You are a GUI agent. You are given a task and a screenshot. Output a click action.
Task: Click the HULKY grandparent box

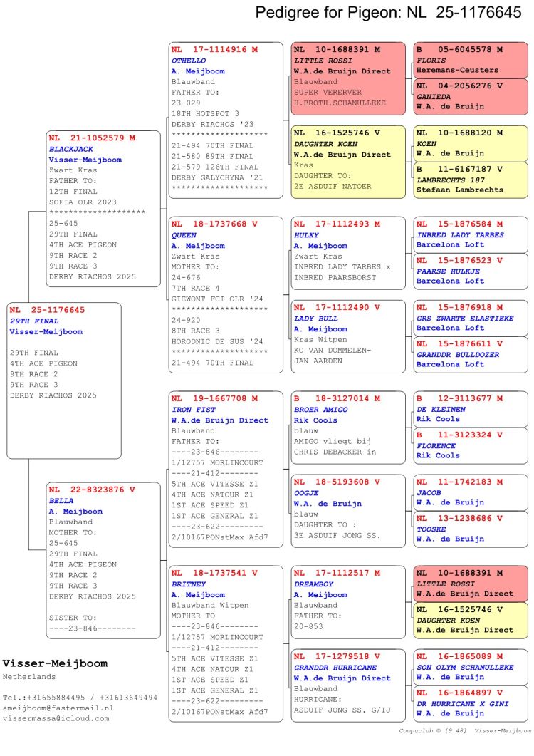click(347, 252)
